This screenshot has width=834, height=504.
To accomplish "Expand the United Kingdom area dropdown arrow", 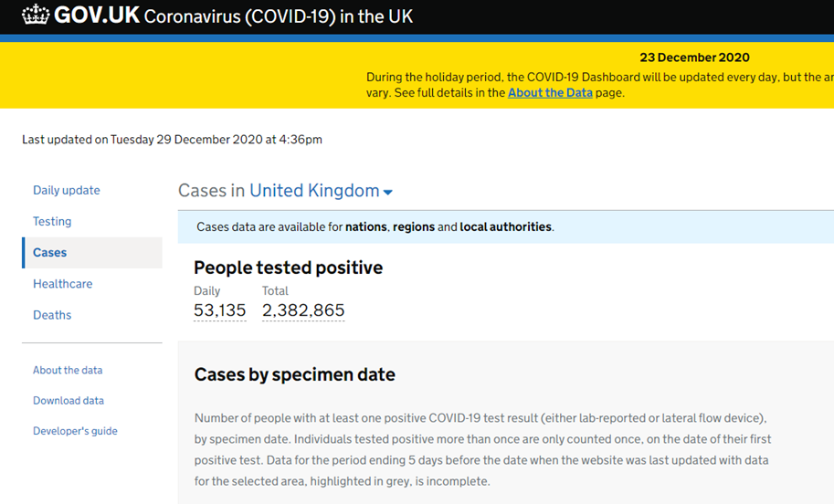I will [x=387, y=193].
